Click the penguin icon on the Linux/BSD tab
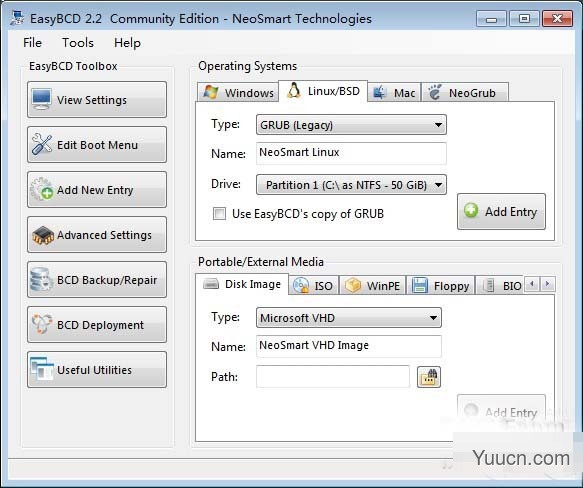Viewport: 583px width, 488px height. click(293, 90)
